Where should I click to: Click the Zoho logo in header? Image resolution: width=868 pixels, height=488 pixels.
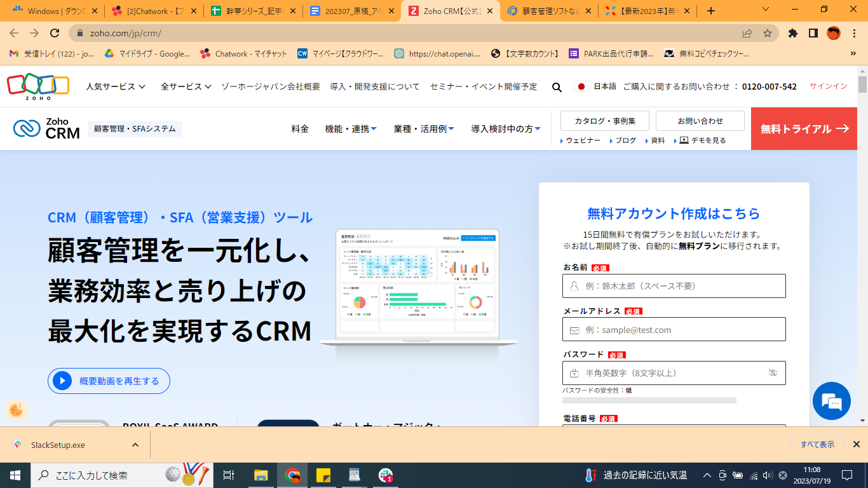[38, 86]
